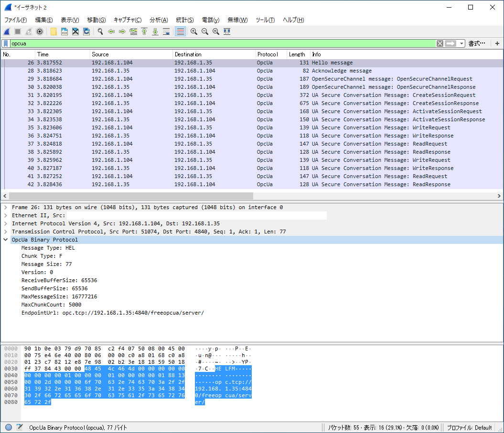This screenshot has height=433, width=504.
Task: Select the EndpointUrl field in details
Action: [x=112, y=313]
